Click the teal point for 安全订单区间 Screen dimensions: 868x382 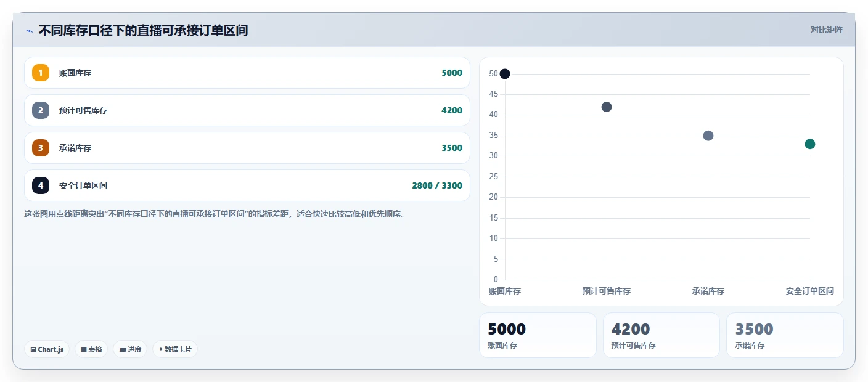tap(810, 144)
